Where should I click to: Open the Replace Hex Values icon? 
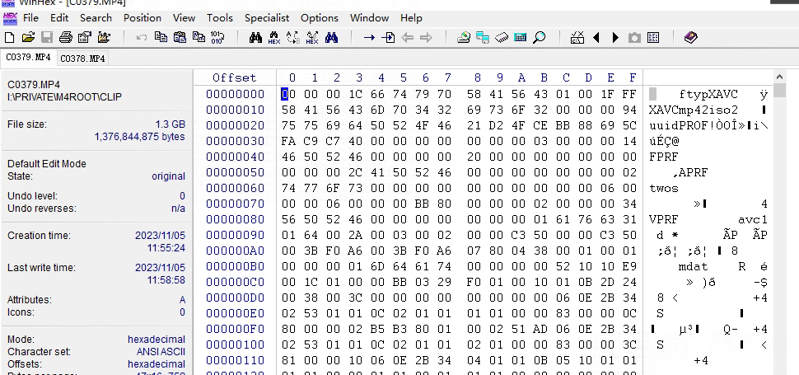pos(312,38)
